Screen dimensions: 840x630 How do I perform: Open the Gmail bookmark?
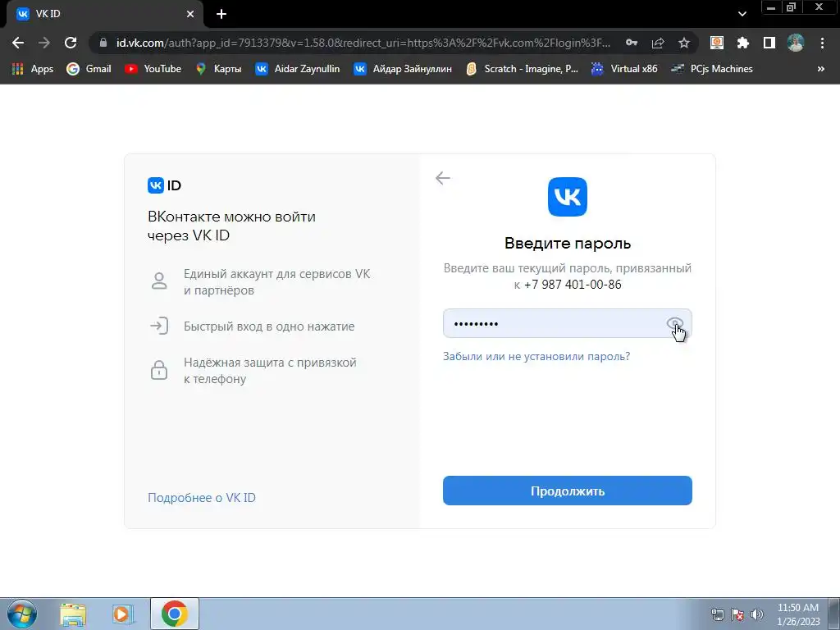point(89,69)
